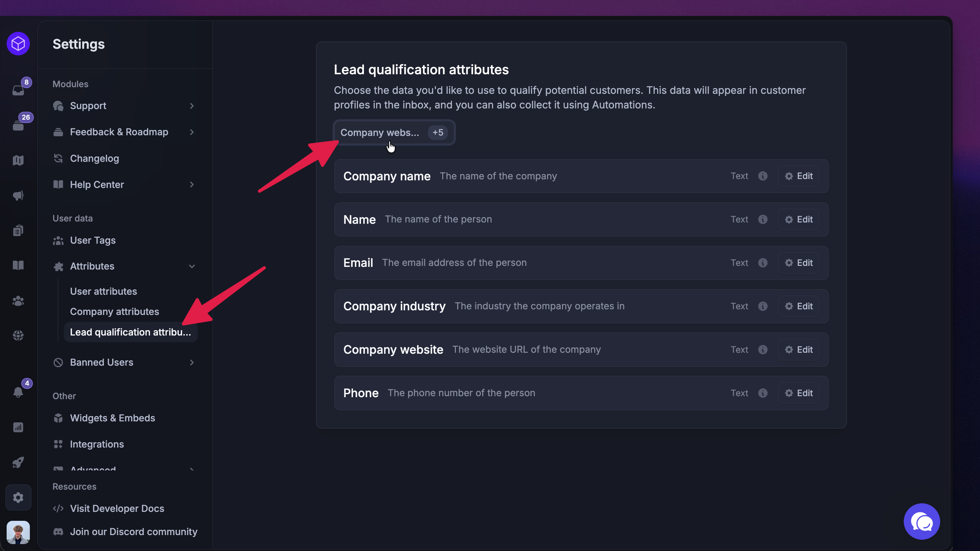Open the documents icon in left rail
The height and width of the screenshot is (551, 980).
(18, 230)
